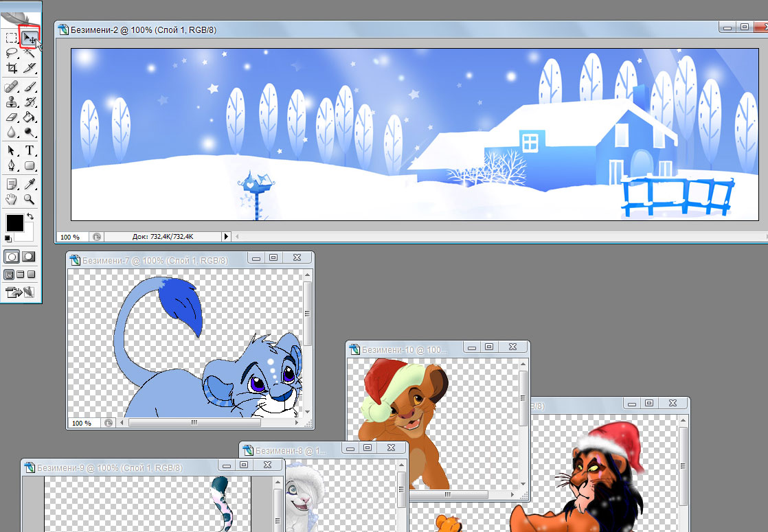Select the Hand tool
This screenshot has width=768, height=532.
pyautogui.click(x=11, y=199)
